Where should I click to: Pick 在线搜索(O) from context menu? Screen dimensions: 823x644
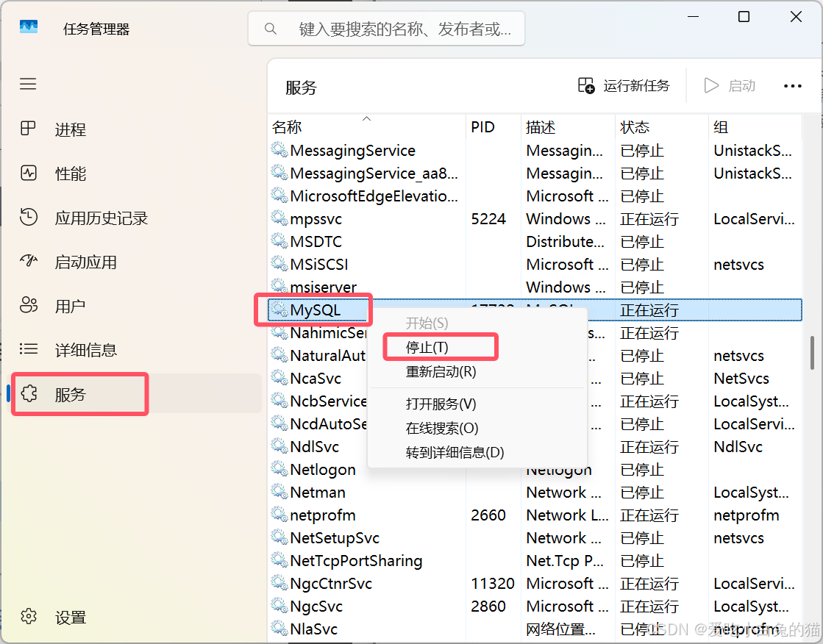coord(441,429)
